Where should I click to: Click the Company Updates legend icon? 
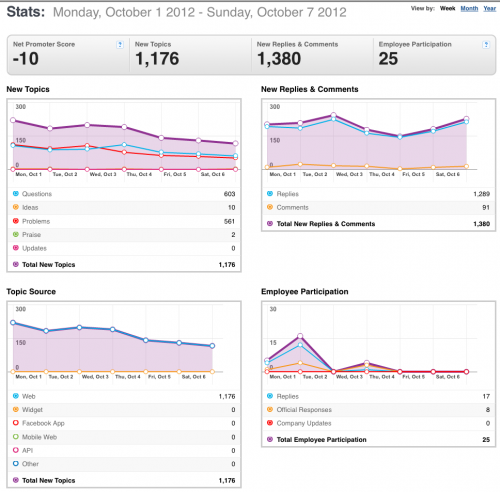[x=270, y=423]
